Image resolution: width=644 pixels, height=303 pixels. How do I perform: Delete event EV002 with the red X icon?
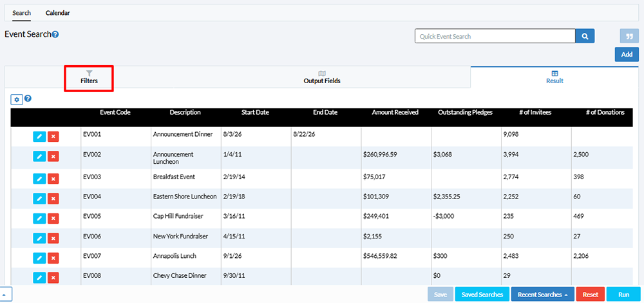pyautogui.click(x=53, y=156)
